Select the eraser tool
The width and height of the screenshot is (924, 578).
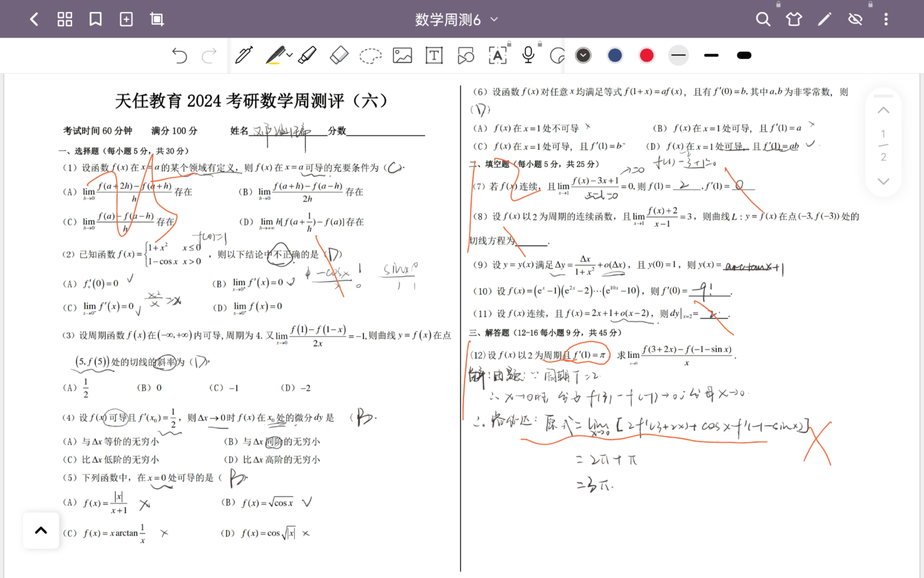339,55
